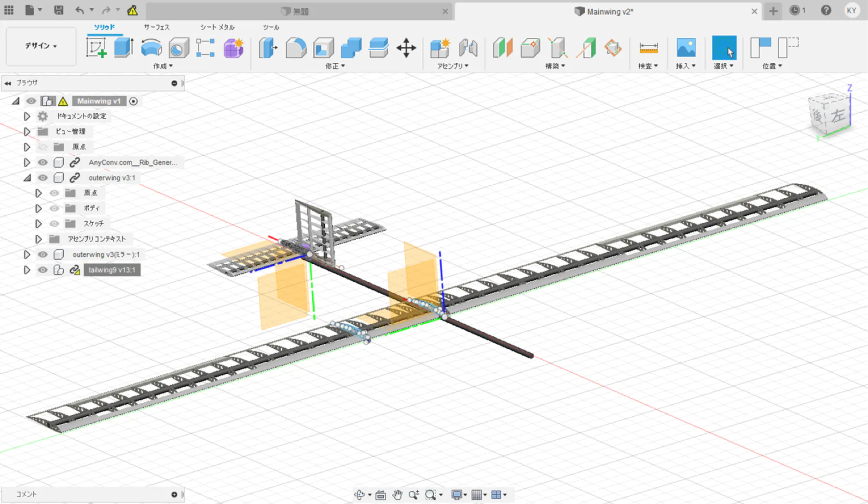Screen dimensions: 868x504
Task: Click the Pan hand icon in bottom bar
Action: 397,495
